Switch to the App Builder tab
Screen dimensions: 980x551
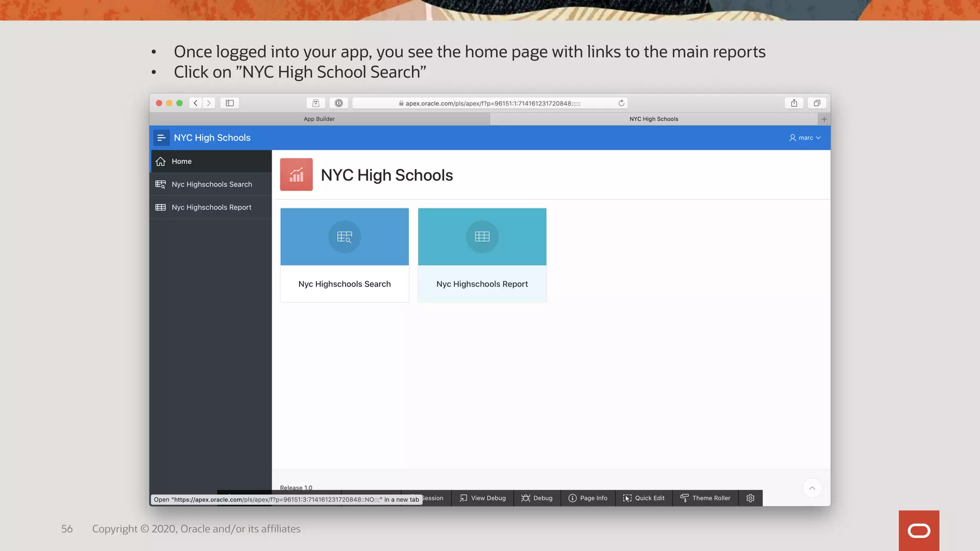(319, 119)
